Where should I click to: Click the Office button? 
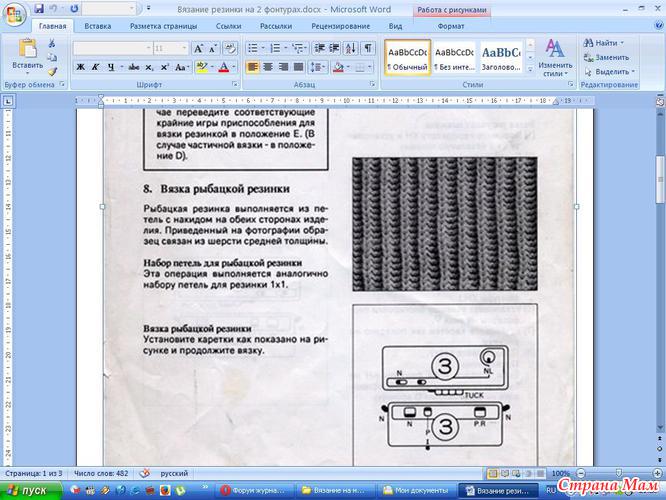click(x=14, y=14)
